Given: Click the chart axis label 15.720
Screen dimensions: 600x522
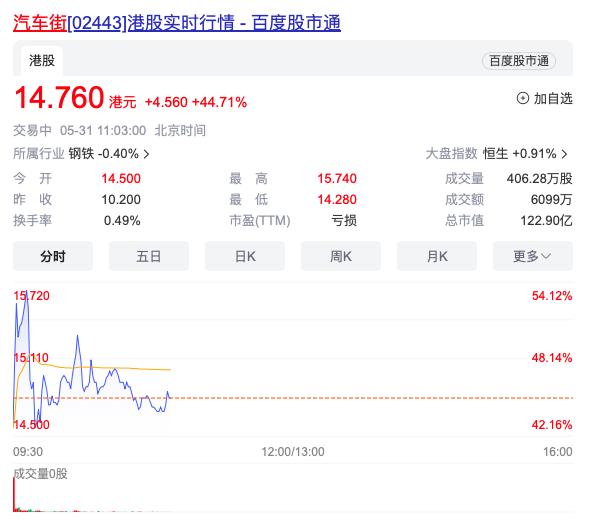Looking at the screenshot, I should click(31, 295).
